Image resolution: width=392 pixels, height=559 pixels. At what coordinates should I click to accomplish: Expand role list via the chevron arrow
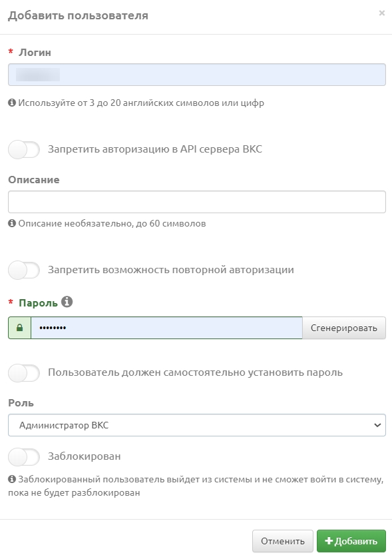point(377,425)
